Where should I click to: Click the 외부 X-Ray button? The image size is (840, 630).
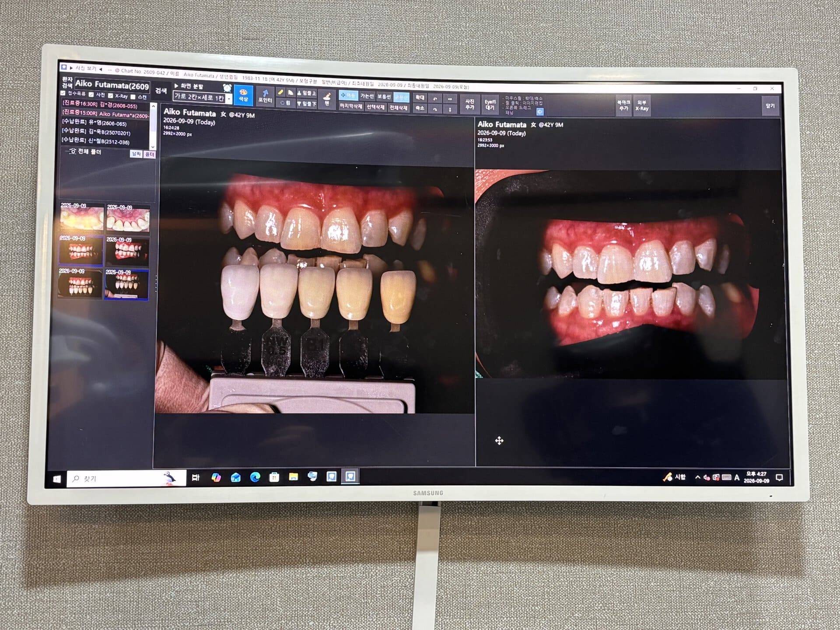(642, 105)
